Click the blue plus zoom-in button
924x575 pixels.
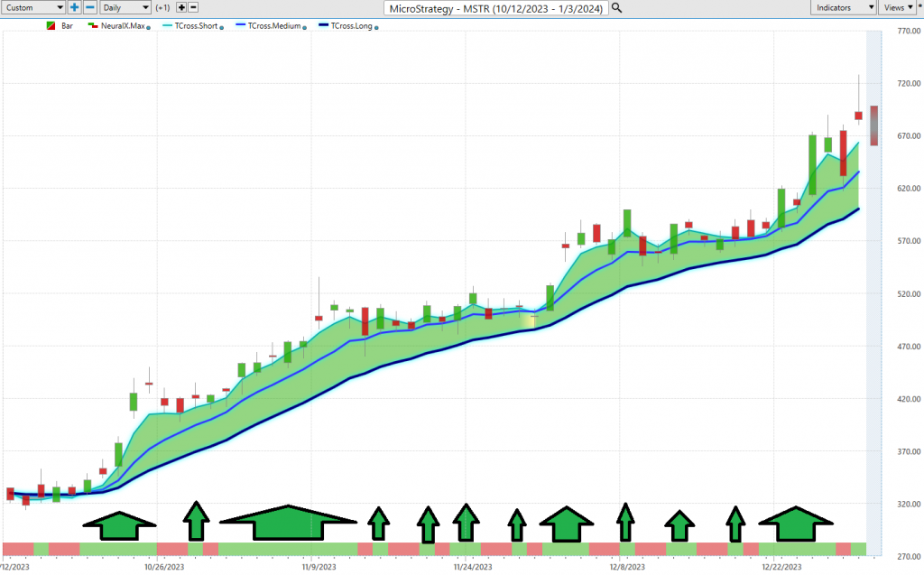click(x=74, y=7)
